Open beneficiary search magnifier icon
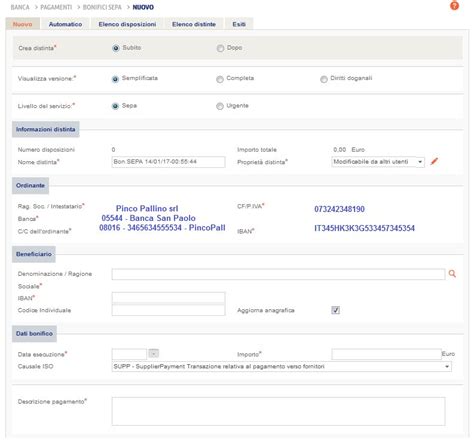 click(452, 274)
